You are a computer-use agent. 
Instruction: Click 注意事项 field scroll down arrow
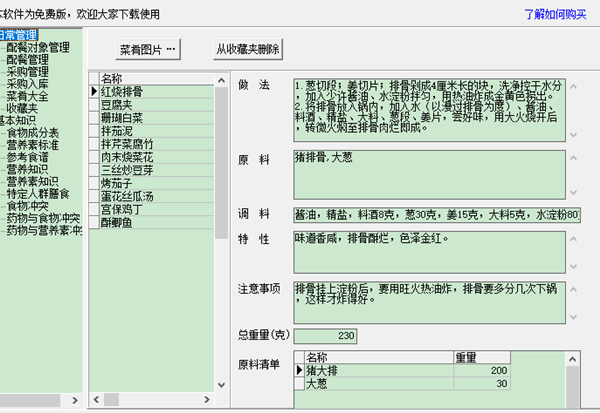[573, 317]
